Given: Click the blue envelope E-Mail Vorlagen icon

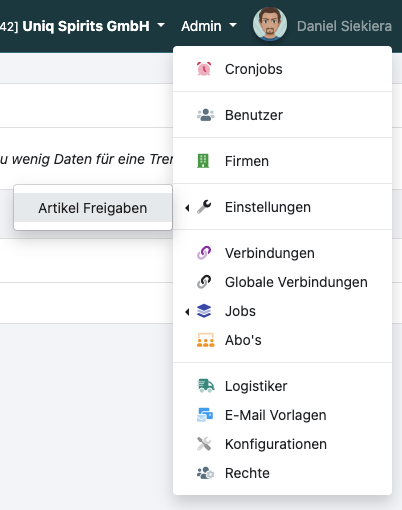Looking at the screenshot, I should (x=205, y=415).
